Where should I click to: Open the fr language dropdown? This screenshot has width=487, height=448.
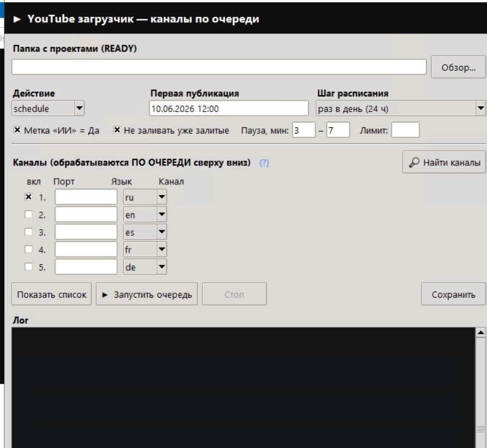click(x=145, y=249)
